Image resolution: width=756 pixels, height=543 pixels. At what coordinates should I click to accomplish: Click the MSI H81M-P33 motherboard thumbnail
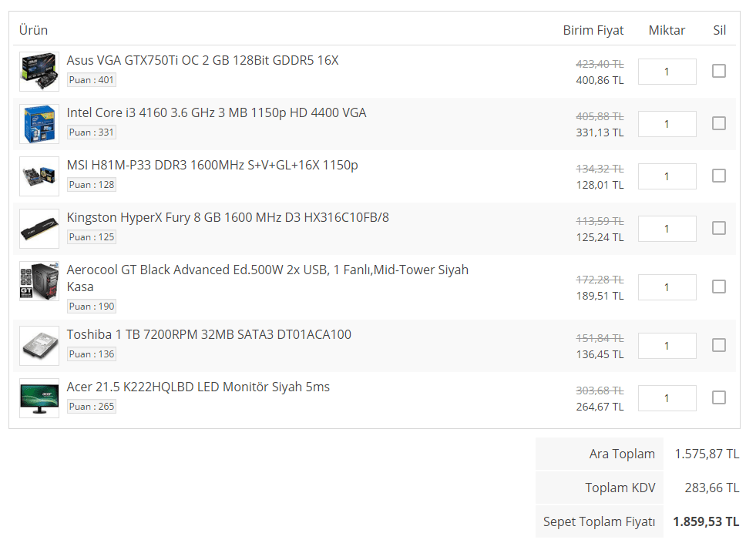point(39,176)
